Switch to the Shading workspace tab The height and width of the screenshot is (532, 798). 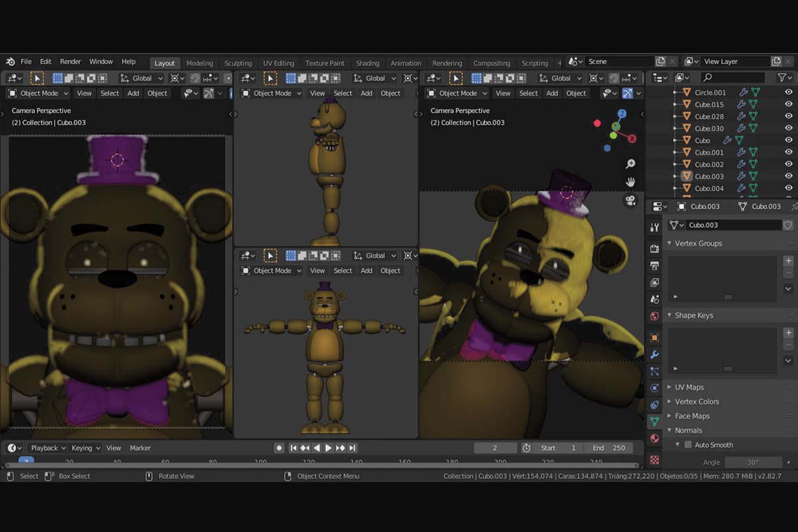coord(367,63)
